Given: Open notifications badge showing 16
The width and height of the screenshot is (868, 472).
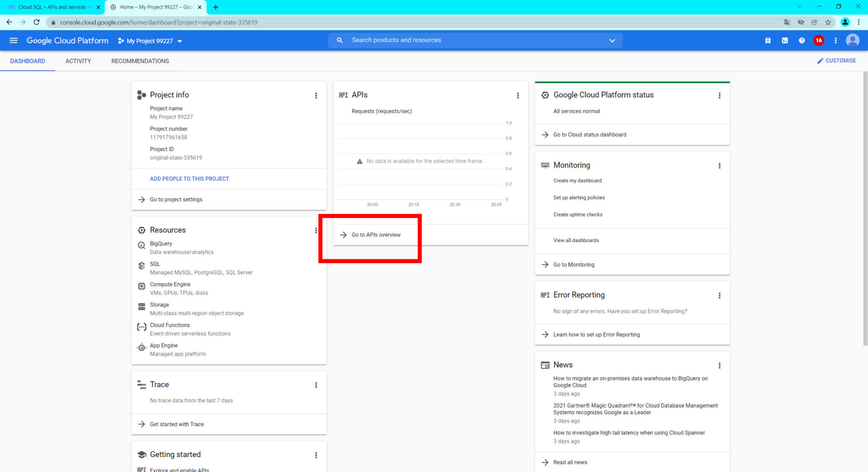Looking at the screenshot, I should coord(818,40).
